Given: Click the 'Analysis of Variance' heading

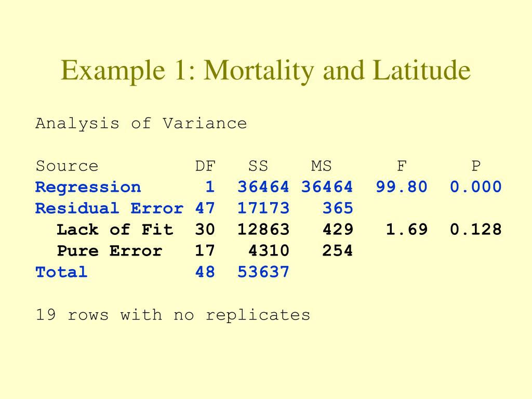Looking at the screenshot, I should tap(141, 124).
